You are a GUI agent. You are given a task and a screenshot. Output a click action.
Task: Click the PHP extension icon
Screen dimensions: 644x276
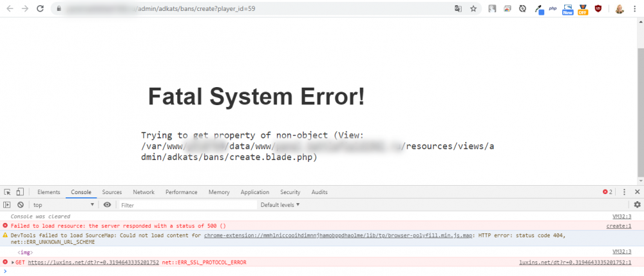click(553, 9)
